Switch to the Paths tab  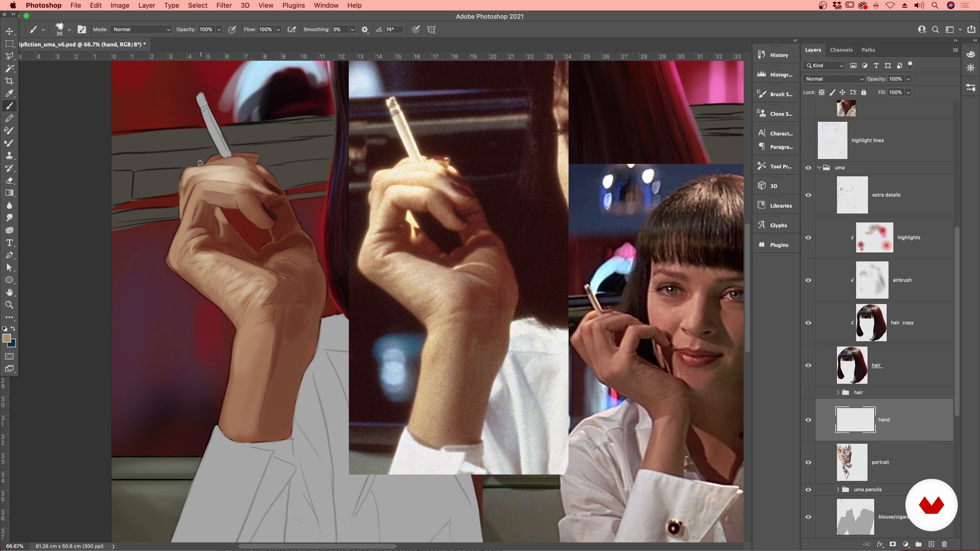[x=868, y=50]
